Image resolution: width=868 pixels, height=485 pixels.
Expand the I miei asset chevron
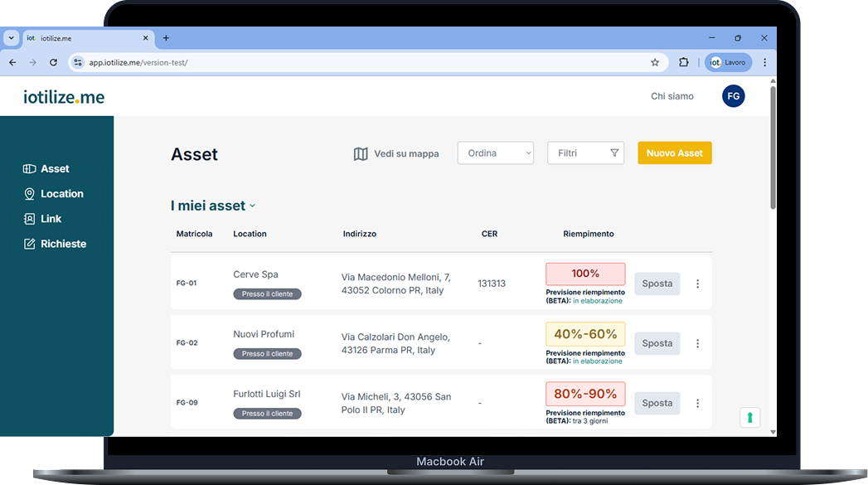tap(253, 206)
